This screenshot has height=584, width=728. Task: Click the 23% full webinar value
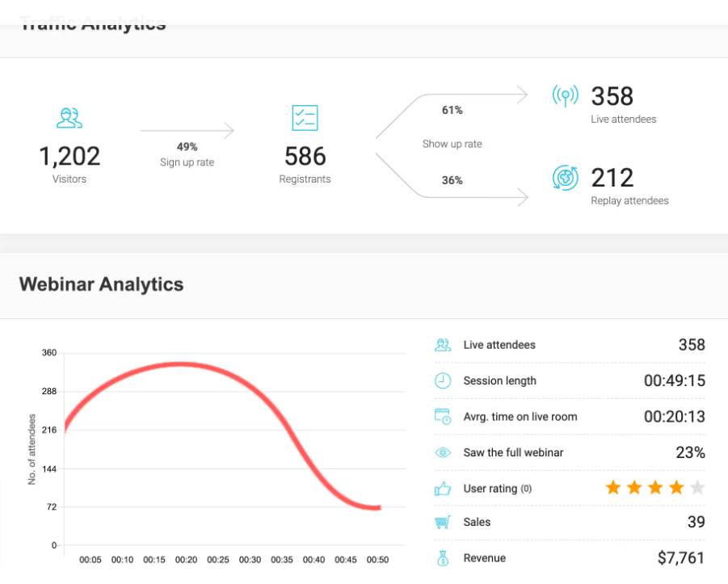coord(690,452)
